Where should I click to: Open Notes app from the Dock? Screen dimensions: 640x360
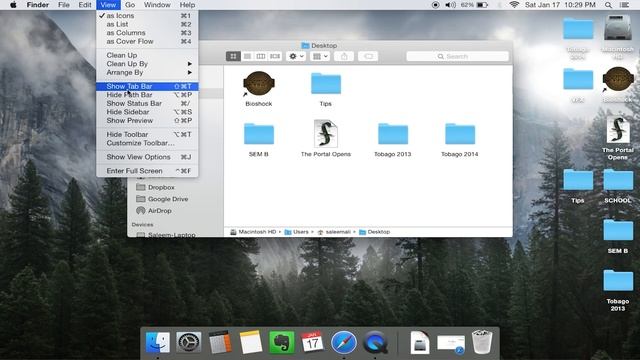(x=251, y=342)
